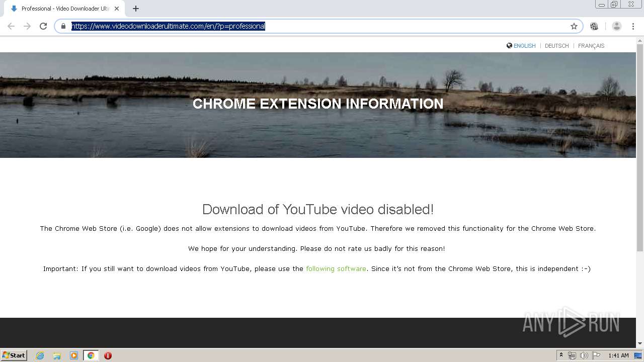The image size is (644, 362).
Task: Restore down the Chrome window
Action: coord(614,5)
